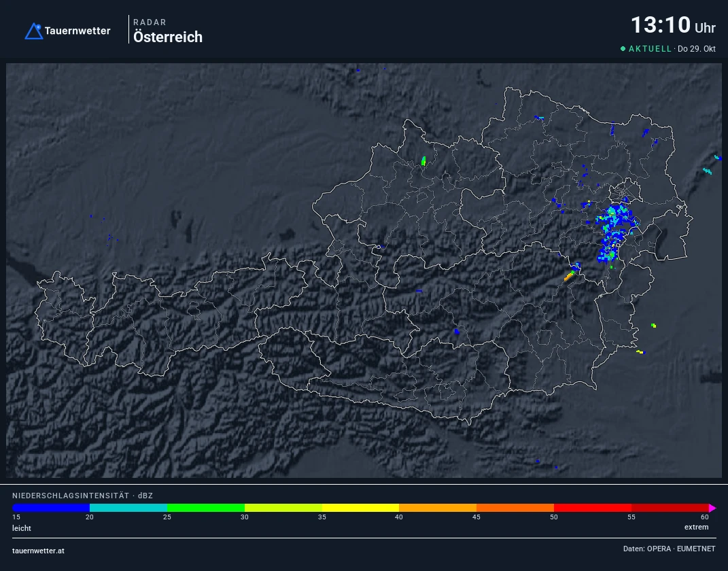Click the 55 label under the scale
Viewport: 728px width, 571px height.
pyautogui.click(x=631, y=517)
